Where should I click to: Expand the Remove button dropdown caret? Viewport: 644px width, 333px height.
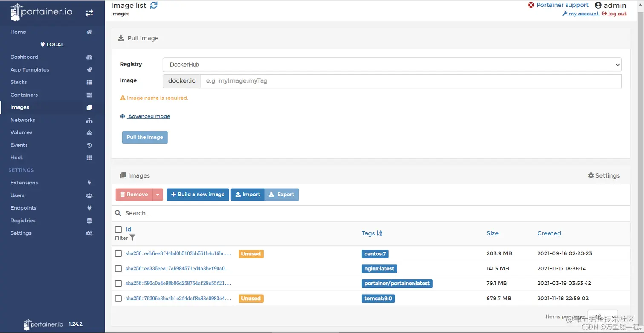tap(158, 195)
